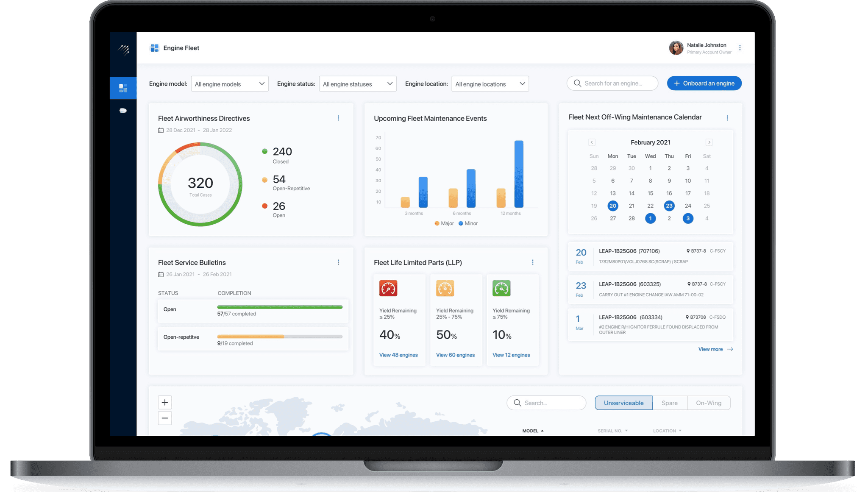
Task: Switch to the On-Wing tab
Action: (x=709, y=403)
